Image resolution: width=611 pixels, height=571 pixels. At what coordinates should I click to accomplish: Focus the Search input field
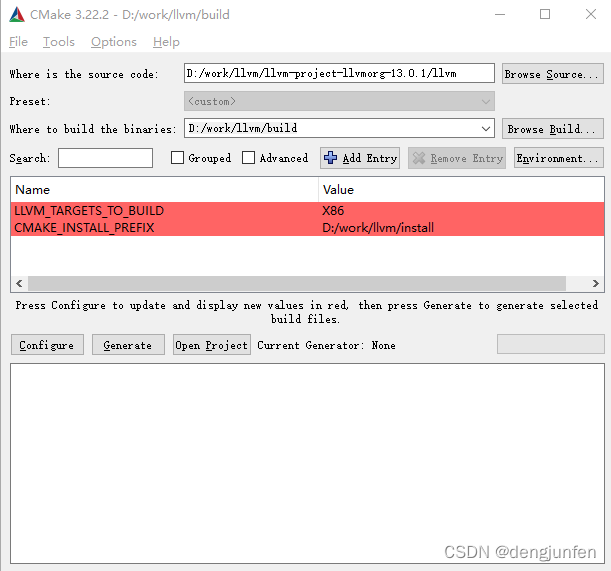pos(105,158)
